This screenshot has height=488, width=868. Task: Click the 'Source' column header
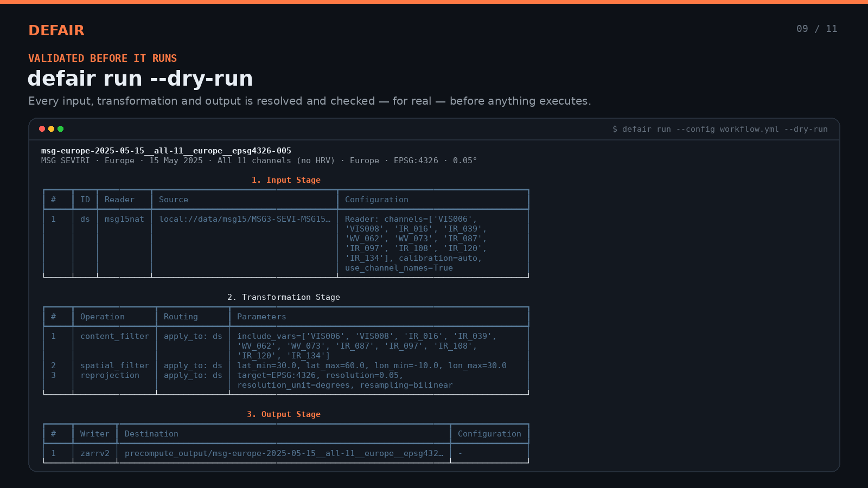(x=174, y=200)
